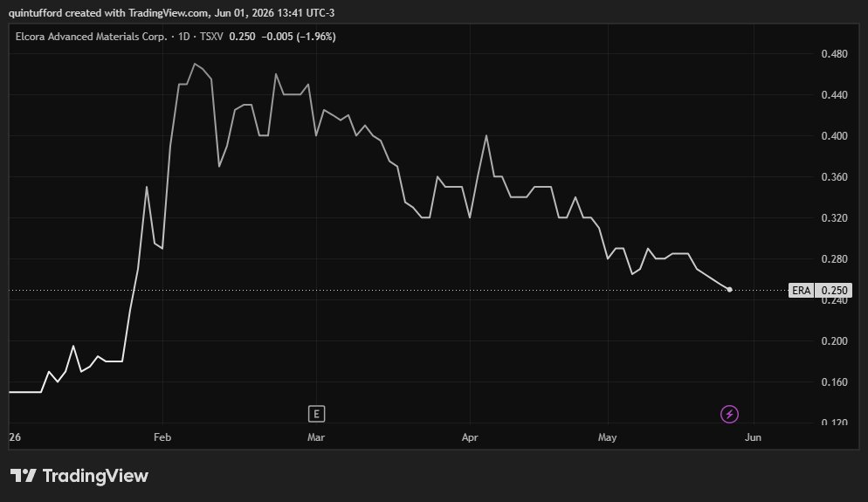Click the May label on time axis
Image resolution: width=868 pixels, height=502 pixels.
(x=607, y=437)
